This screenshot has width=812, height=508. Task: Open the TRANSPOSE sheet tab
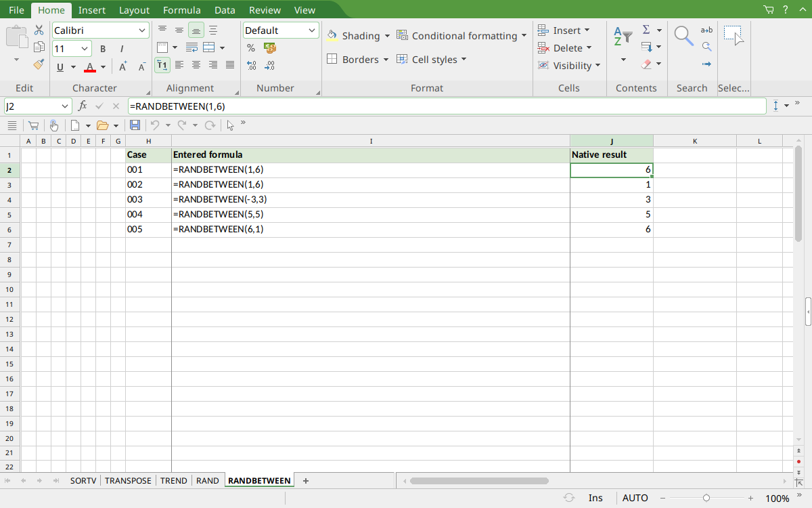129,481
